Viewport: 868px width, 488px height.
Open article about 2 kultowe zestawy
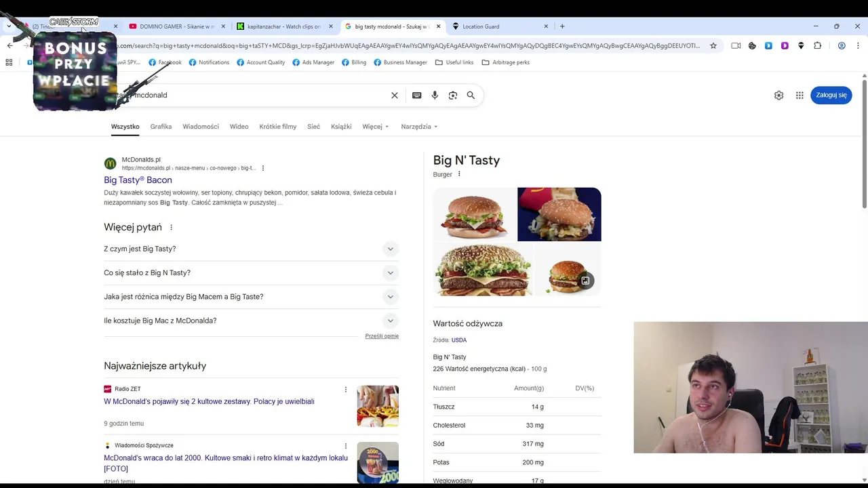[209, 402]
